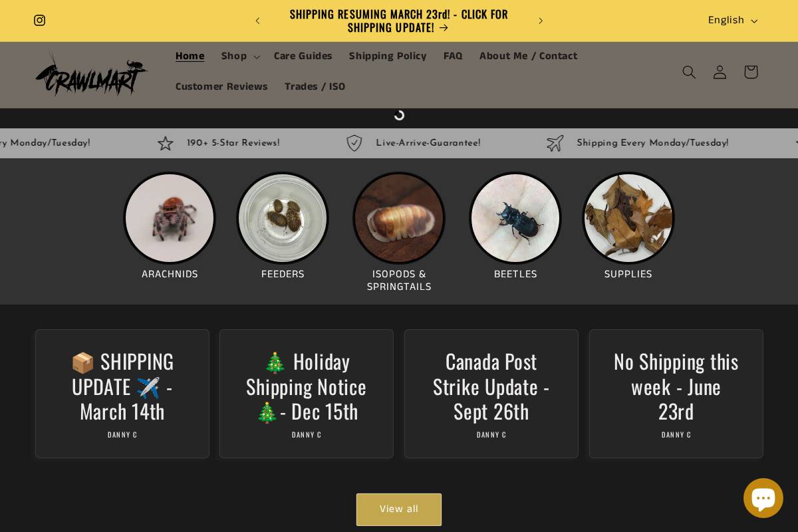Click the star icon beside 190+ reviews

pyautogui.click(x=166, y=143)
